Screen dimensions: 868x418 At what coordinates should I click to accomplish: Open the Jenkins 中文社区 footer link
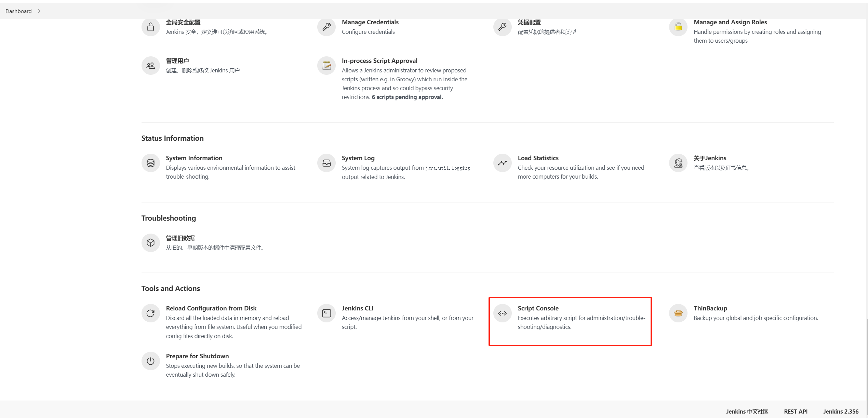[x=747, y=412]
